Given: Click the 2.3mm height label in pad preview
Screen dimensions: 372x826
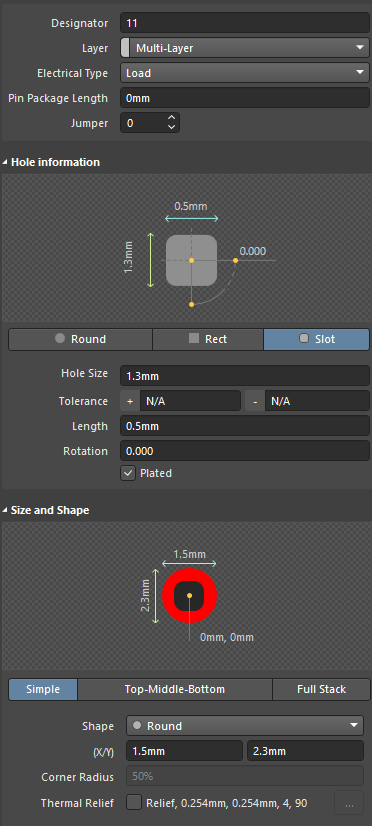Looking at the screenshot, I should (x=145, y=596).
